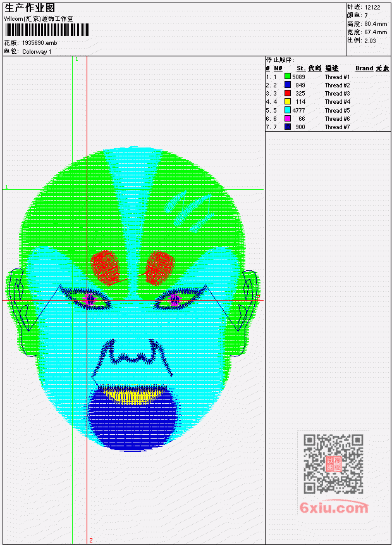Click the green swatch for Thread #1

pyautogui.click(x=288, y=76)
